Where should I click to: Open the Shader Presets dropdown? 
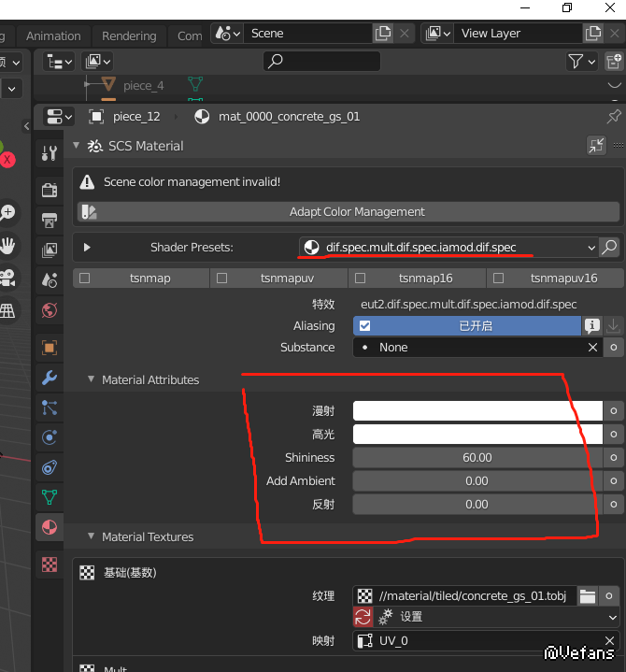(450, 248)
